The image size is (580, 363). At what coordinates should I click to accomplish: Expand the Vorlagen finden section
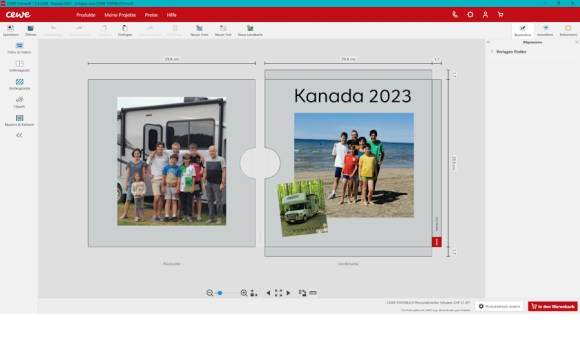tap(511, 52)
